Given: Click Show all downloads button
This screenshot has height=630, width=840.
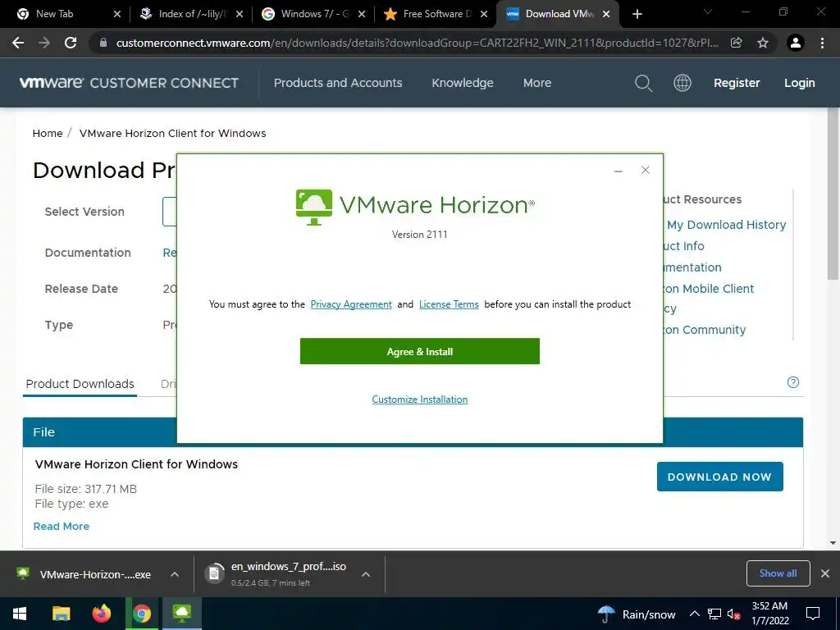Looking at the screenshot, I should coord(778,573).
